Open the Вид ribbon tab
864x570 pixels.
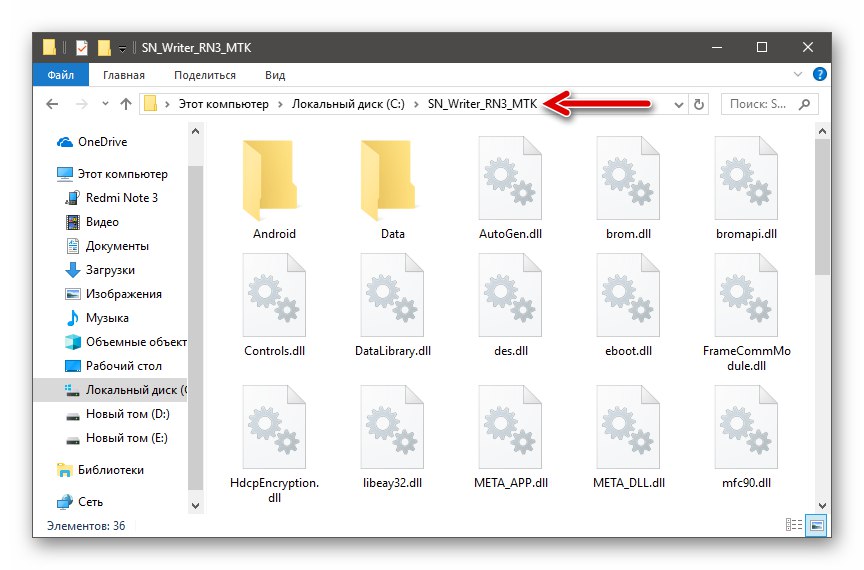coord(274,75)
